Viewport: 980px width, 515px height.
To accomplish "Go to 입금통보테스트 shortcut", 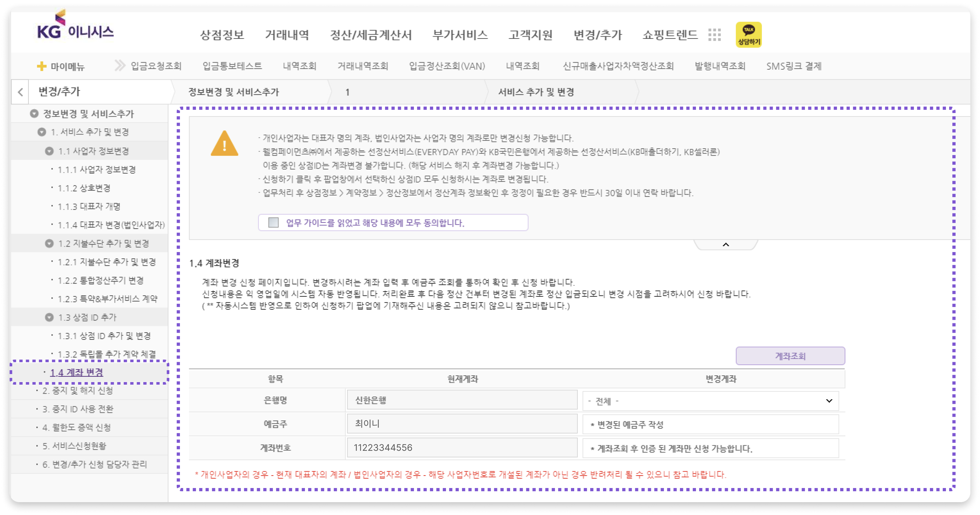I will pos(232,66).
